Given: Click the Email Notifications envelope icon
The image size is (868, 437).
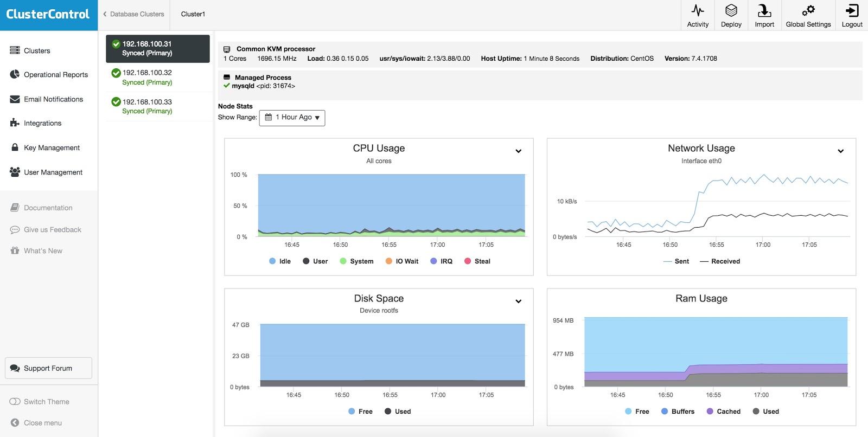Looking at the screenshot, I should click(x=15, y=99).
